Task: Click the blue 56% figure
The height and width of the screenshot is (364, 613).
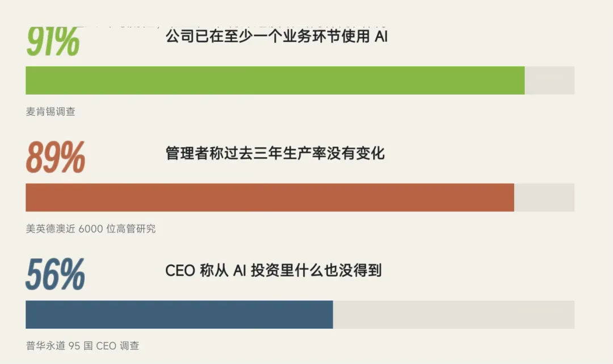Action: (55, 274)
